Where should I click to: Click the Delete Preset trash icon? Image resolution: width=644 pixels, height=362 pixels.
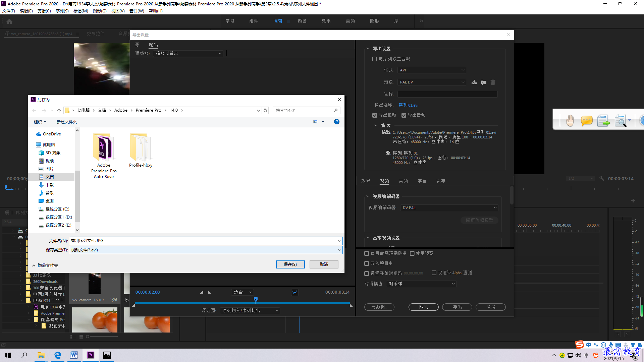click(x=493, y=82)
